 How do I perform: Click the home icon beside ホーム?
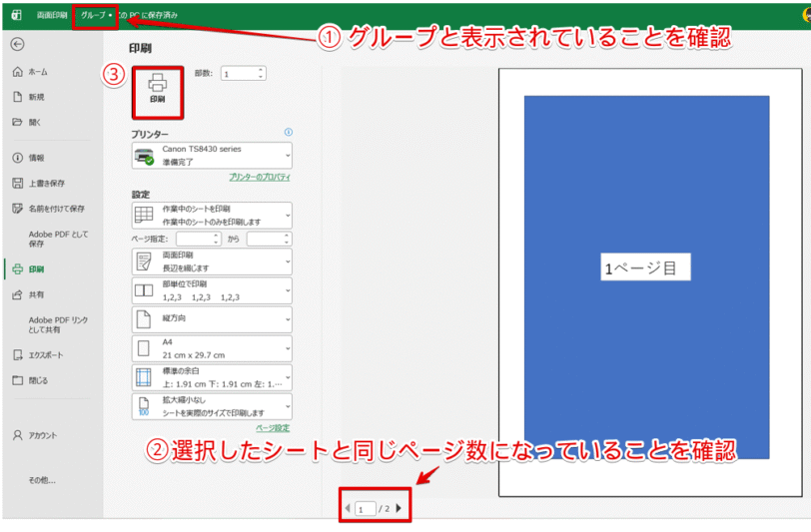pyautogui.click(x=18, y=72)
